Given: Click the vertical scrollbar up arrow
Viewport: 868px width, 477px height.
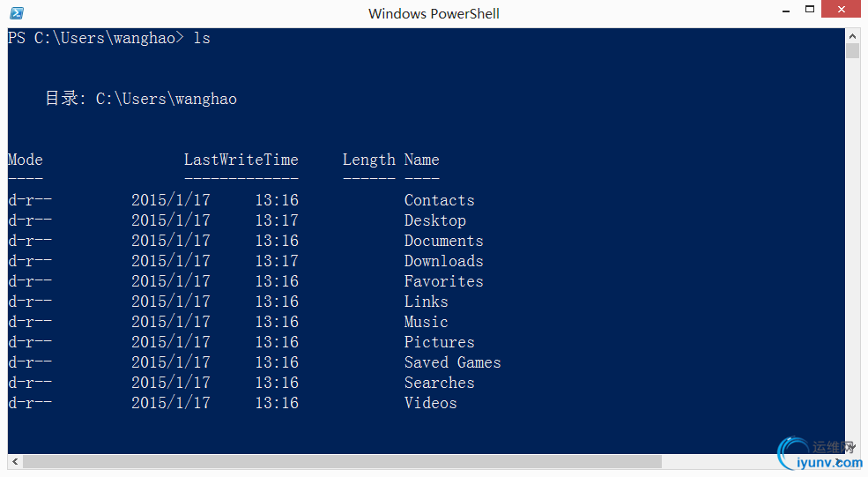Looking at the screenshot, I should coord(852,35).
